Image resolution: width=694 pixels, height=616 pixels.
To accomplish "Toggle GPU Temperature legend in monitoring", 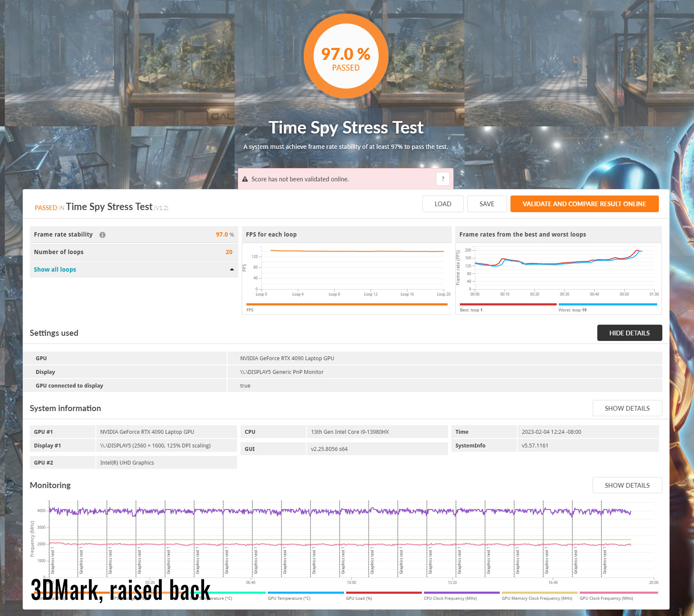I will (x=305, y=596).
